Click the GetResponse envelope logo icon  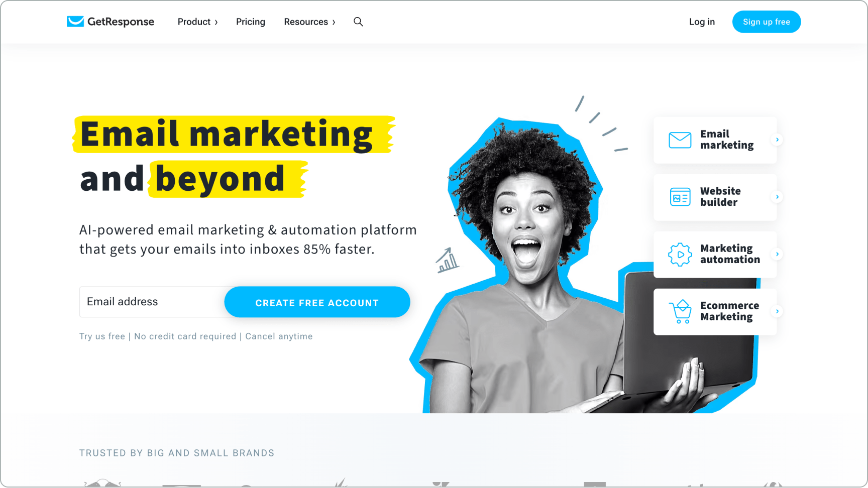pos(75,22)
